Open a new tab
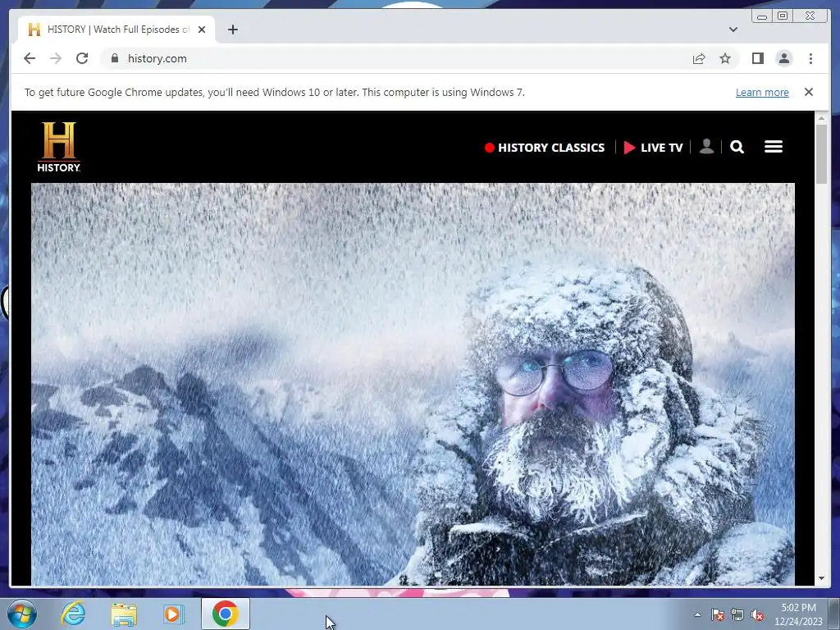The width and height of the screenshot is (840, 630). [232, 30]
